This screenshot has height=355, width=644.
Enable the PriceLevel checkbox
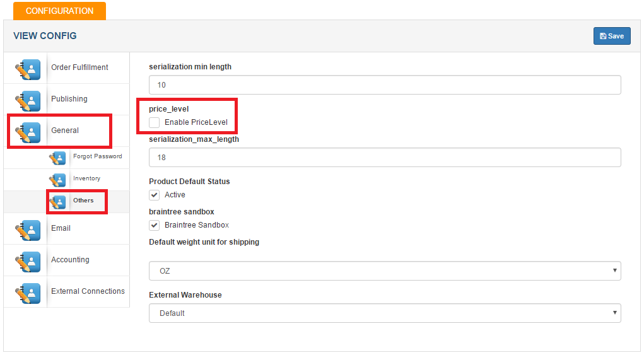(x=155, y=122)
